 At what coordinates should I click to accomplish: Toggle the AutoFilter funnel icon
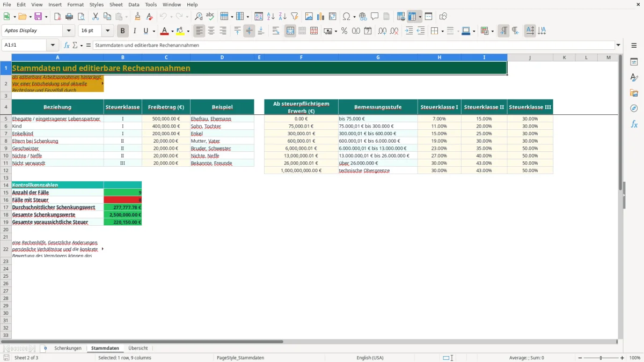coord(294,17)
